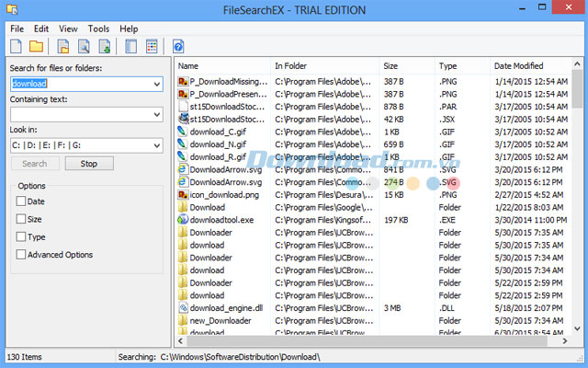The image size is (588, 368).
Task: Open help via blue question mark icon
Action: (x=178, y=47)
